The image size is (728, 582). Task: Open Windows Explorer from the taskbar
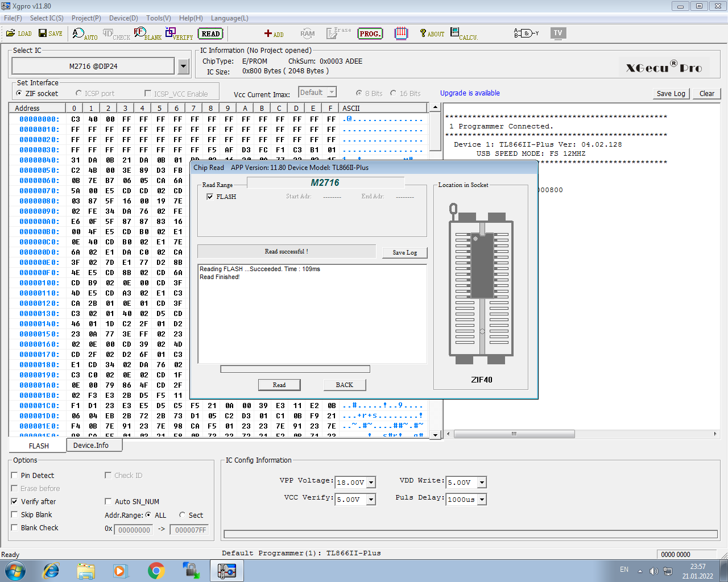86,571
